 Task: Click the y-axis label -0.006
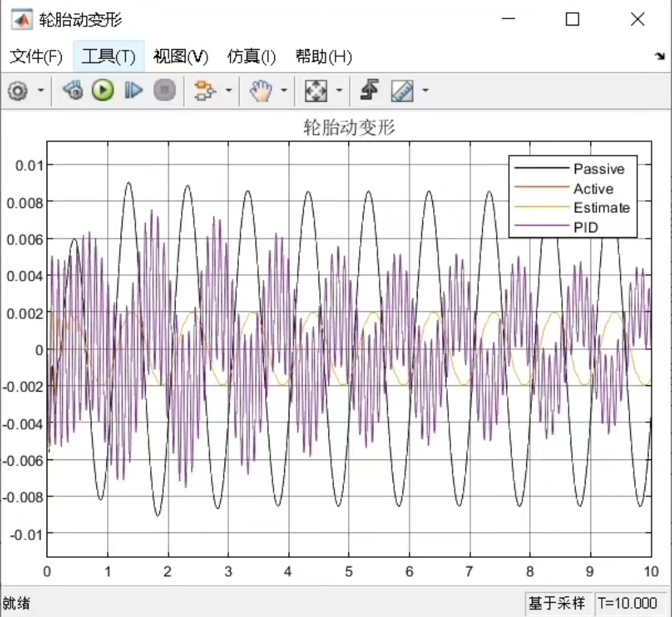tap(23, 461)
